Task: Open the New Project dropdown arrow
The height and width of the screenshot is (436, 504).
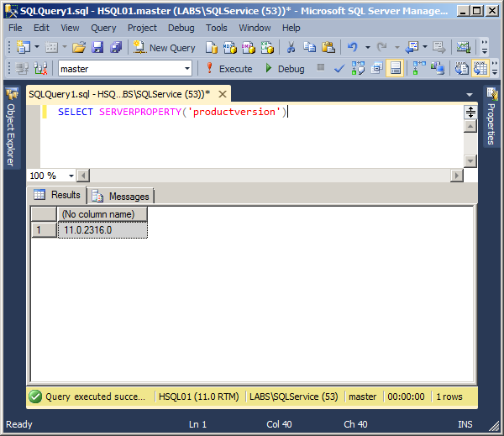Action: 37,47
